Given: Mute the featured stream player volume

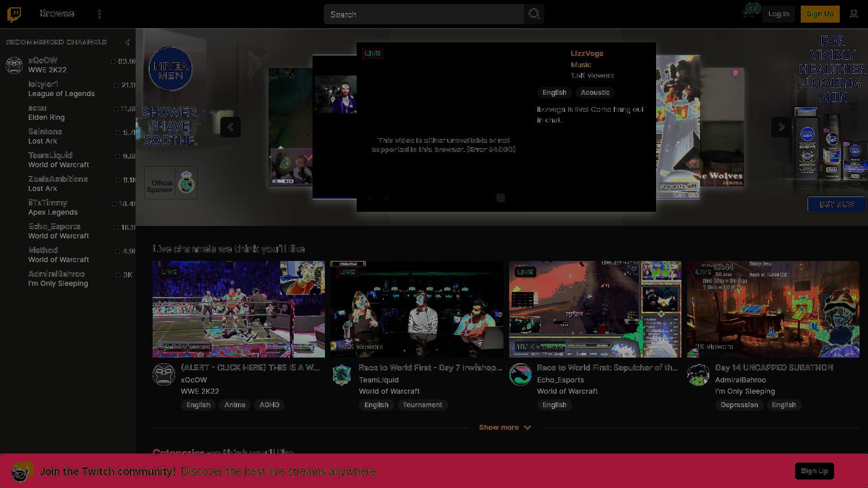Looking at the screenshot, I should point(387,198).
